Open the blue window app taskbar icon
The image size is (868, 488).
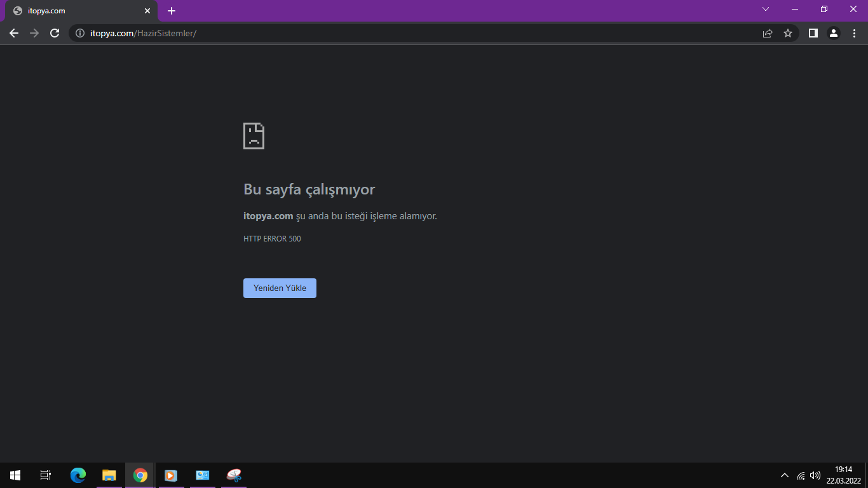tap(203, 475)
